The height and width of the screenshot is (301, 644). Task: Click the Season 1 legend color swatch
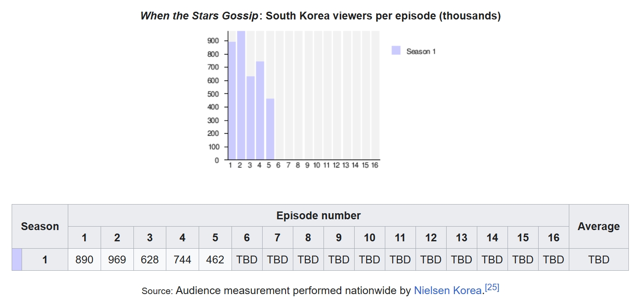396,51
